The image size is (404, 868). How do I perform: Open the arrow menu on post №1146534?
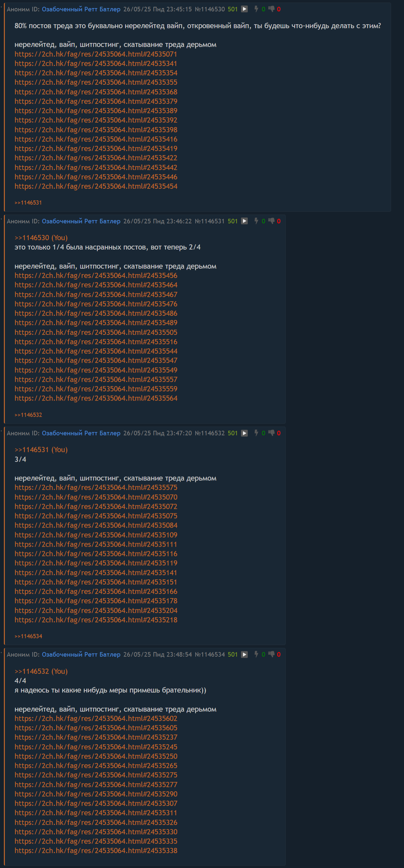(245, 654)
